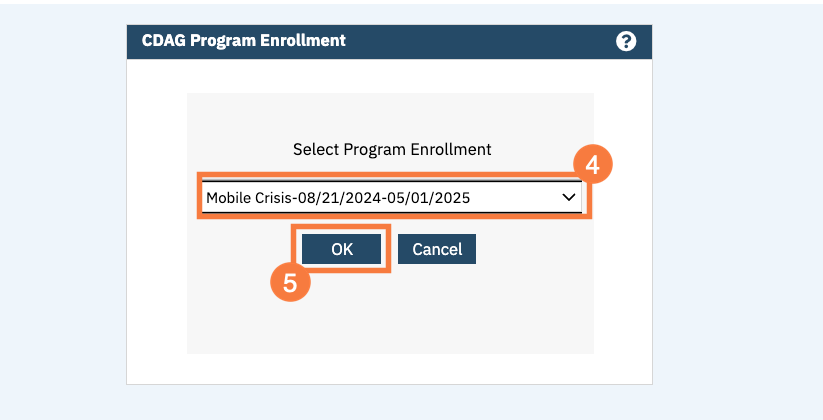Click the Select Program Enrollment label

pyautogui.click(x=392, y=149)
